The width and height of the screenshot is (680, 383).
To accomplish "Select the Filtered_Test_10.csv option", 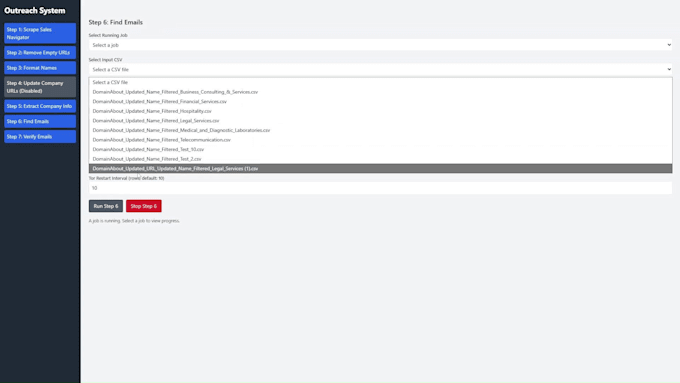I will point(380,149).
